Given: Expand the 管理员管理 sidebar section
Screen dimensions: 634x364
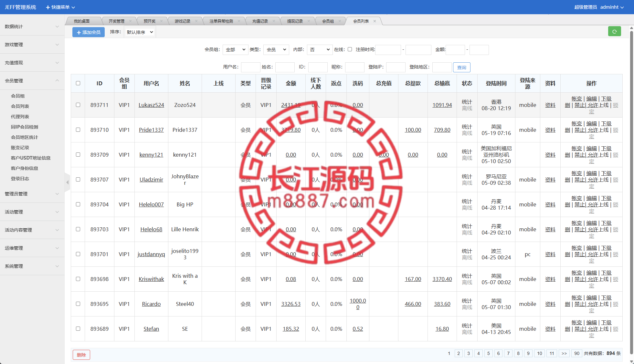Looking at the screenshot, I should pos(32,194).
